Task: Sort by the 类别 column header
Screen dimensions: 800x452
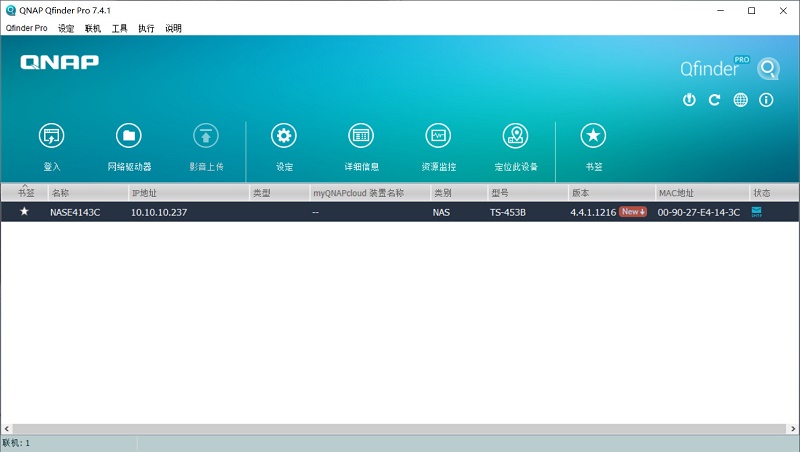Action: tap(459, 192)
